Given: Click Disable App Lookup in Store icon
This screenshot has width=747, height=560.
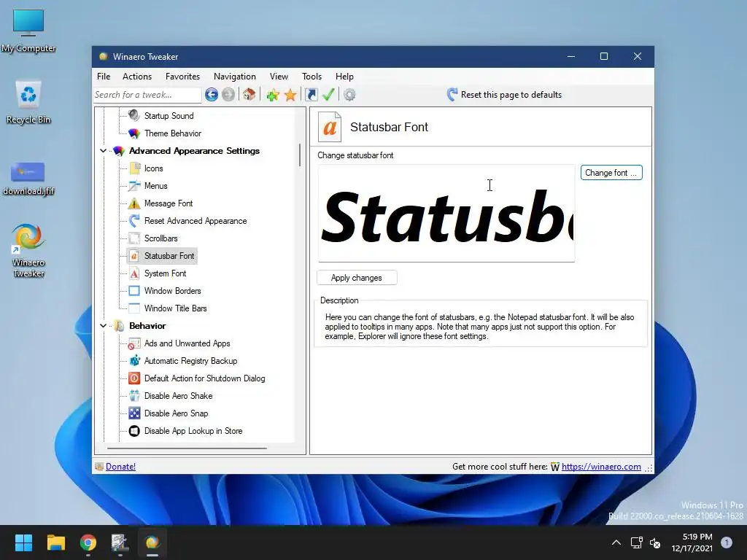Looking at the screenshot, I should (134, 431).
